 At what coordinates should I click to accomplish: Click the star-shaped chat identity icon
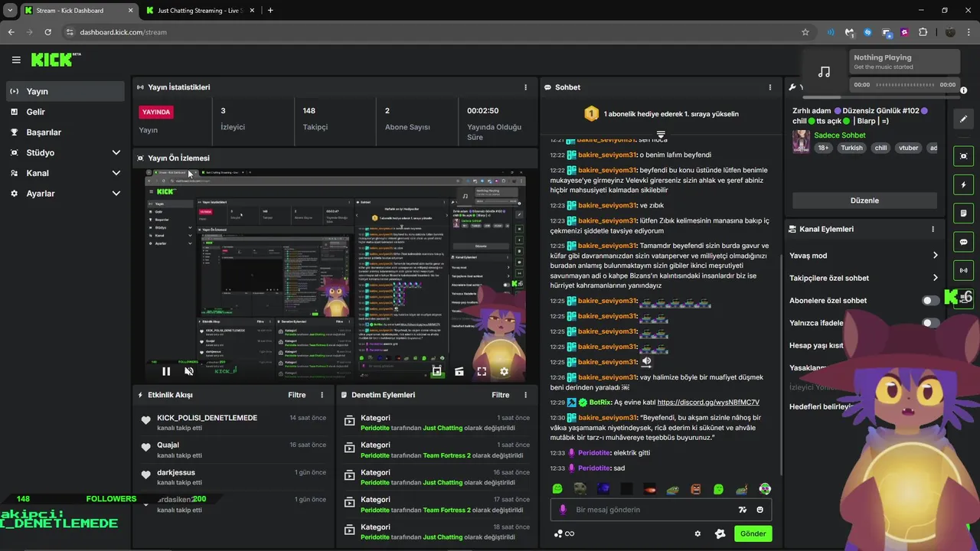(x=720, y=533)
